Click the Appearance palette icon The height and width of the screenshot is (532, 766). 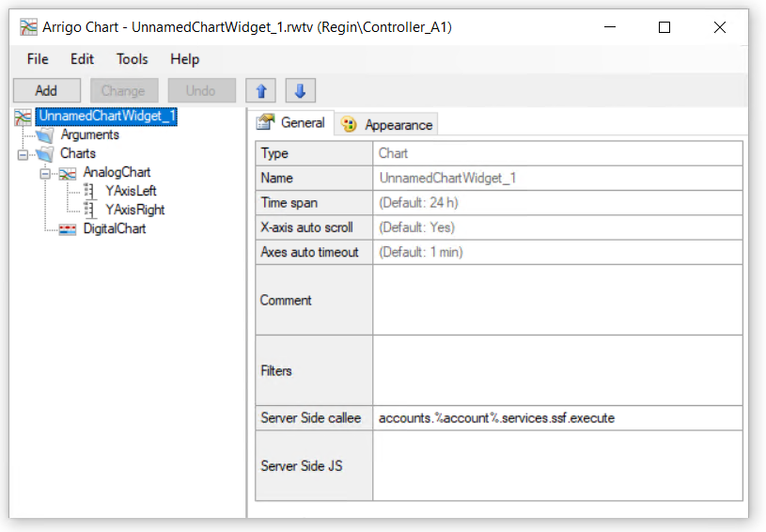point(349,125)
